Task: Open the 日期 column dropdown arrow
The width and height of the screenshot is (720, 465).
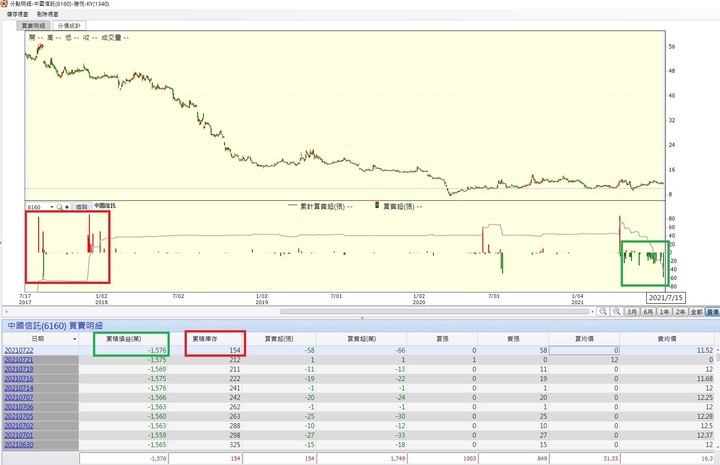Action: (x=75, y=339)
